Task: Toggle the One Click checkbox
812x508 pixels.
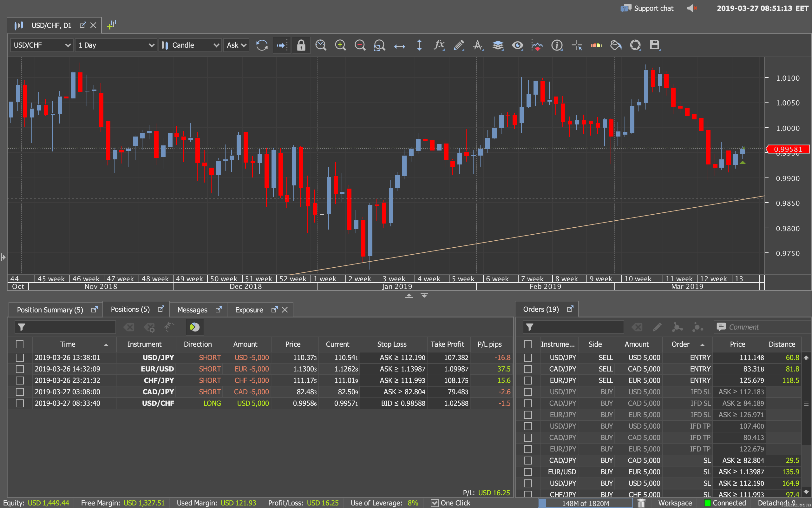Action: (x=435, y=503)
